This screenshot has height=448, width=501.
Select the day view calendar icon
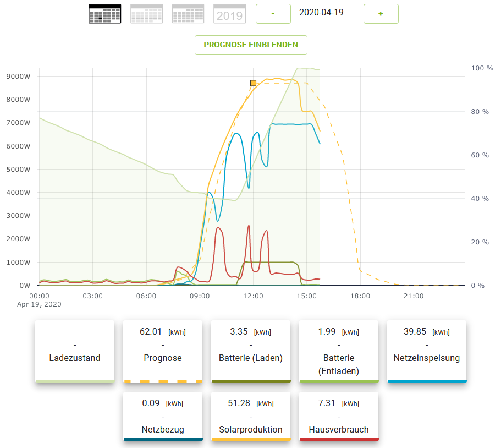104,14
